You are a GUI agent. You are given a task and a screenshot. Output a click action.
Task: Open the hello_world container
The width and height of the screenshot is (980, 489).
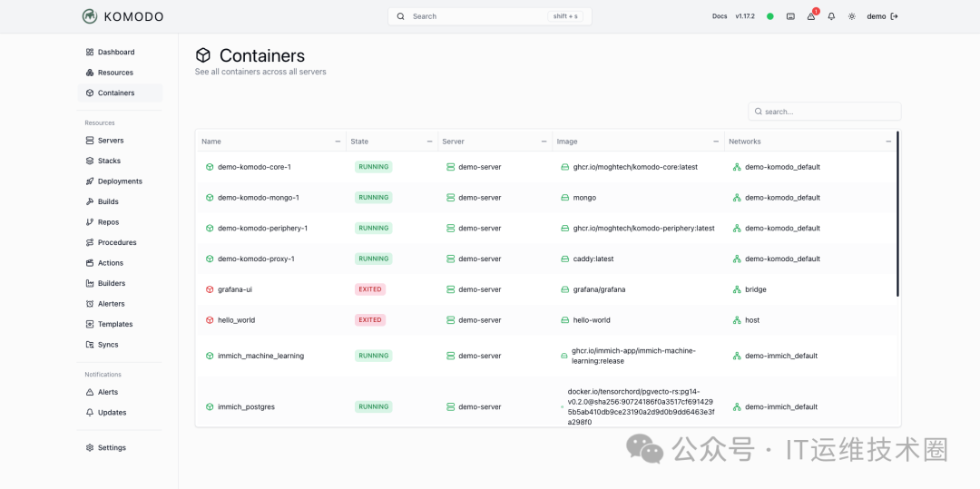[x=236, y=320]
